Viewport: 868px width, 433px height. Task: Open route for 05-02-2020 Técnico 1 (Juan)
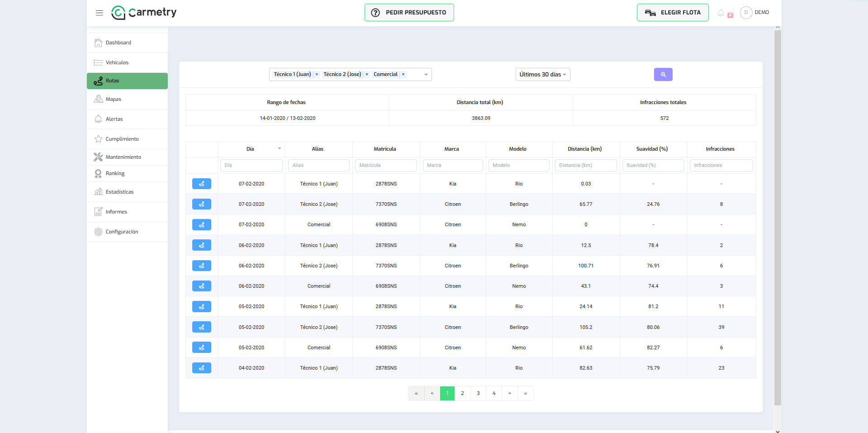[202, 306]
